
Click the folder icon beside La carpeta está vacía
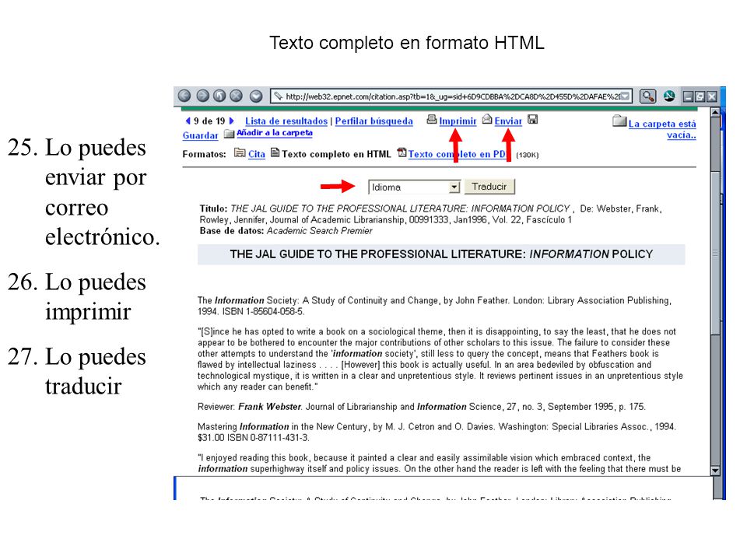pos(619,121)
